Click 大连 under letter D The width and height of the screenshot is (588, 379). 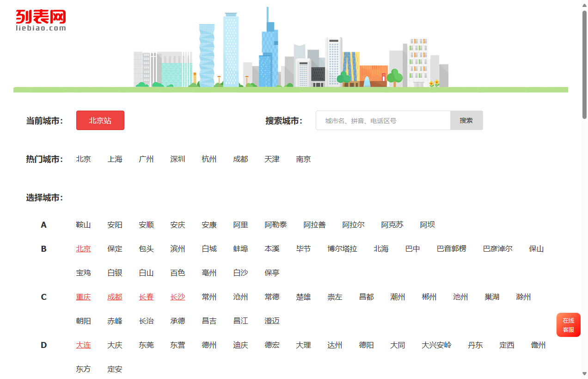tap(83, 345)
